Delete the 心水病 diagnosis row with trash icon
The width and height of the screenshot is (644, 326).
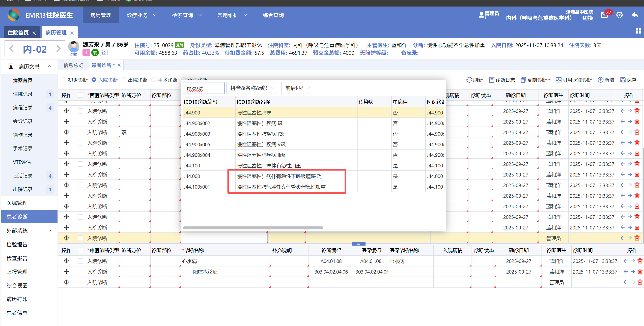point(640,261)
